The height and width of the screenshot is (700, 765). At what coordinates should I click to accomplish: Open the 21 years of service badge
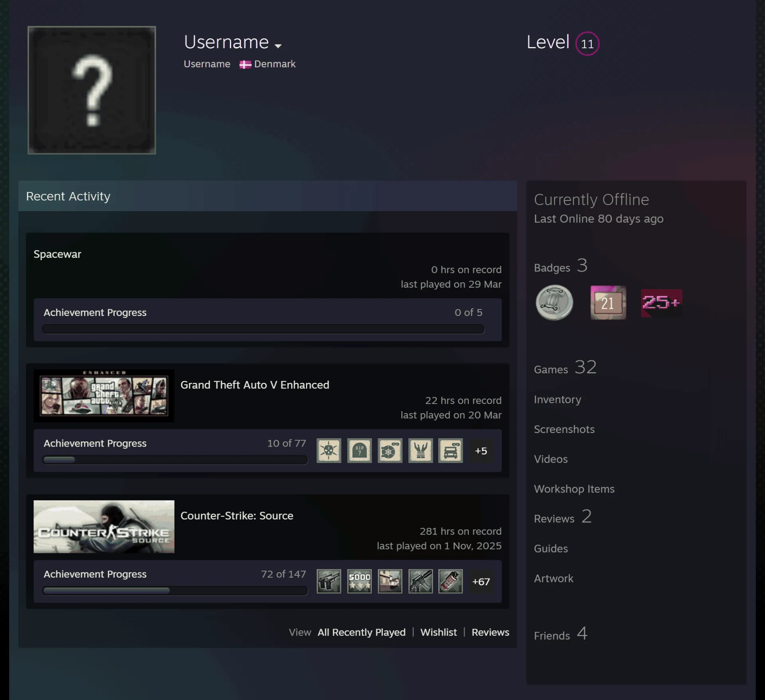608,302
